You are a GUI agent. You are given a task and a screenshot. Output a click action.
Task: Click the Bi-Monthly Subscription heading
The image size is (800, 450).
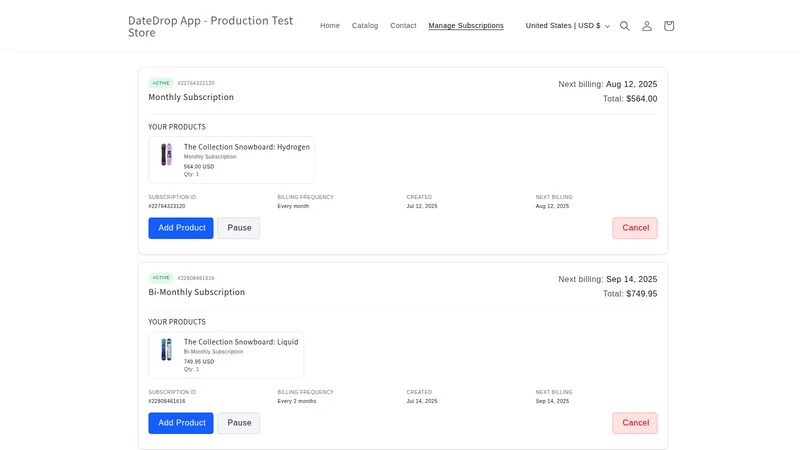pos(196,292)
